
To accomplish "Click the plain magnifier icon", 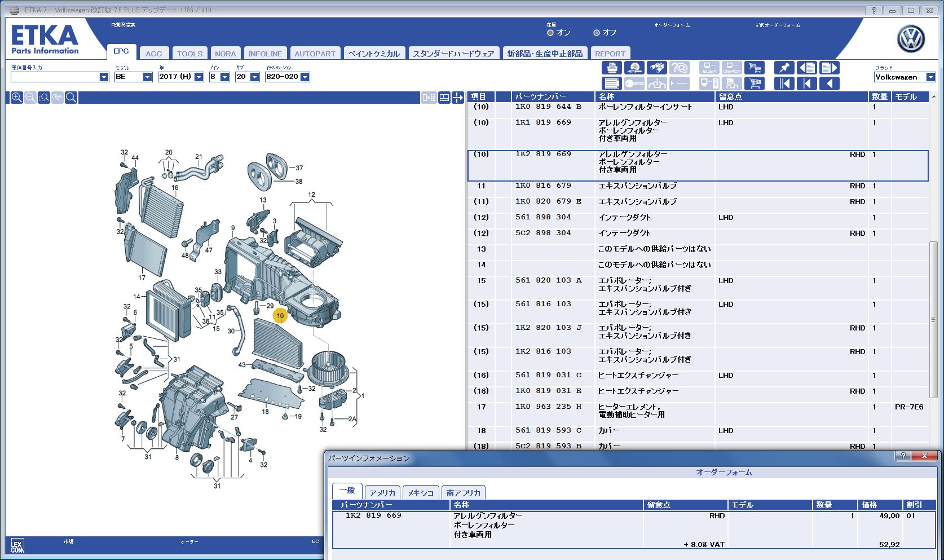I will tap(71, 98).
